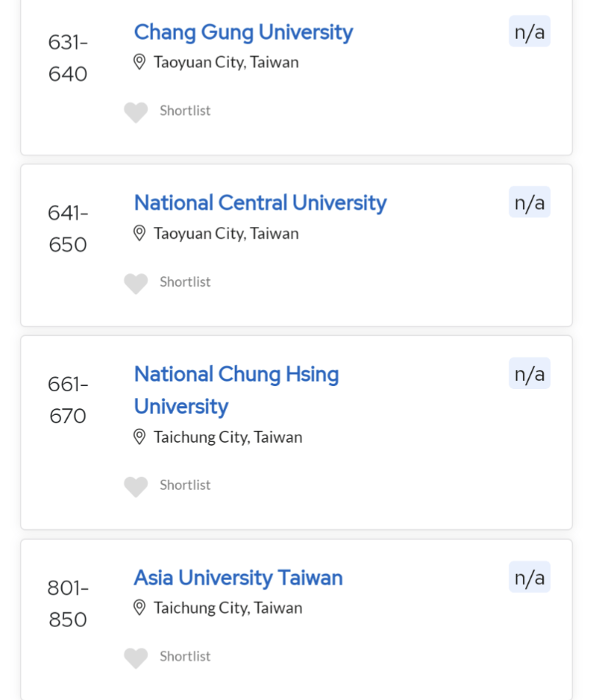The width and height of the screenshot is (593, 700).
Task: Click n/a score badge for Chang Gung University
Action: (529, 32)
